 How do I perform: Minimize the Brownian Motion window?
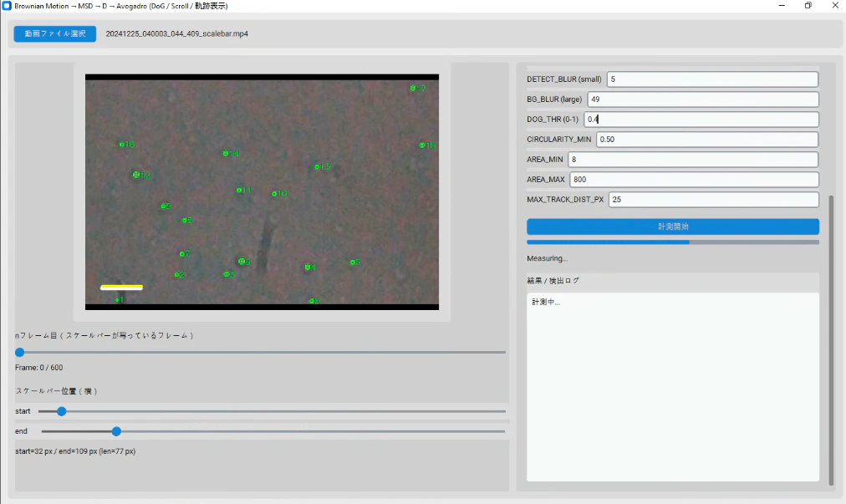[782, 6]
